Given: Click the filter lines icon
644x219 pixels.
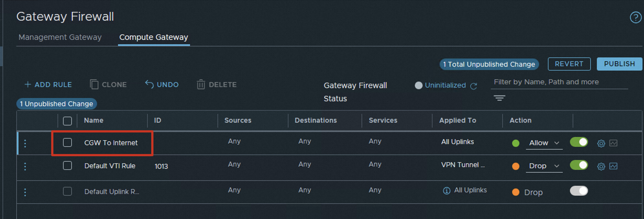Looking at the screenshot, I should click(x=499, y=98).
